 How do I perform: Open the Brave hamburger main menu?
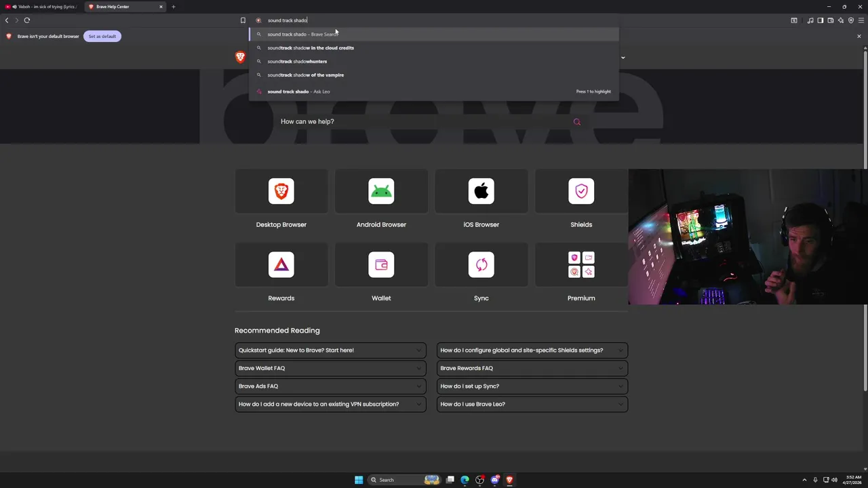click(x=861, y=20)
